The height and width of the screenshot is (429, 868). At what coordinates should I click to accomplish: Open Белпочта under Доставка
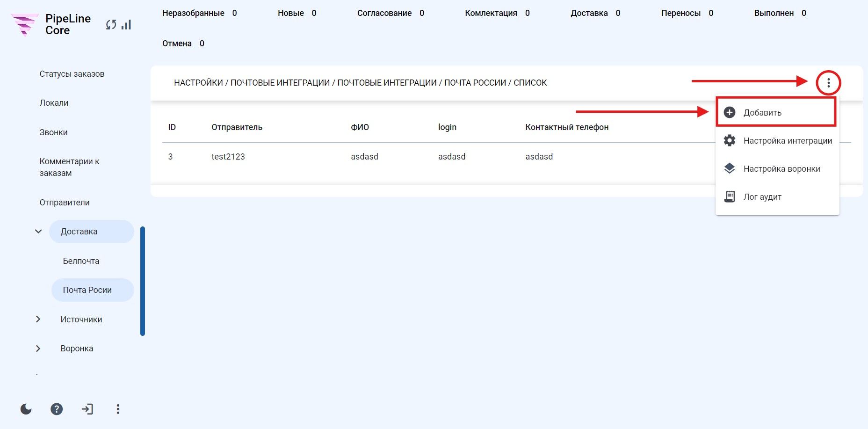pos(81,261)
